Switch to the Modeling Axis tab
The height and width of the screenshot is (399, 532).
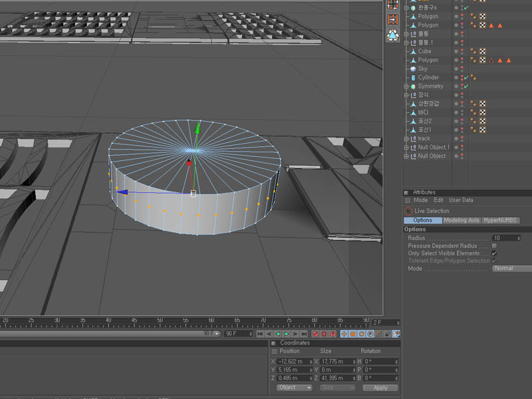[x=462, y=220]
